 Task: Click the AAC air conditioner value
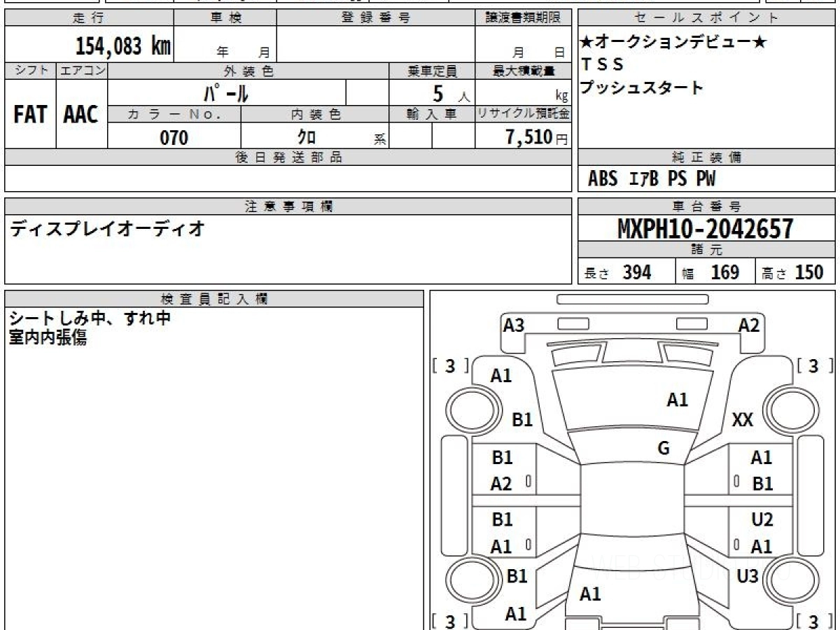click(81, 114)
